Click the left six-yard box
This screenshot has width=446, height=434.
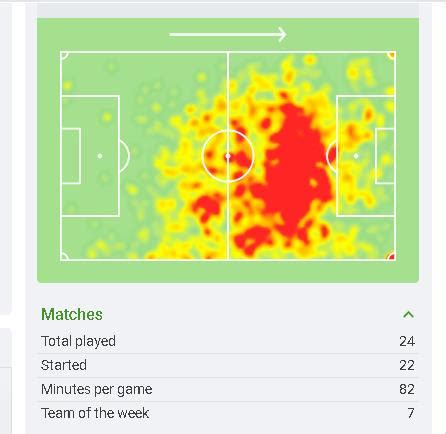(x=71, y=156)
